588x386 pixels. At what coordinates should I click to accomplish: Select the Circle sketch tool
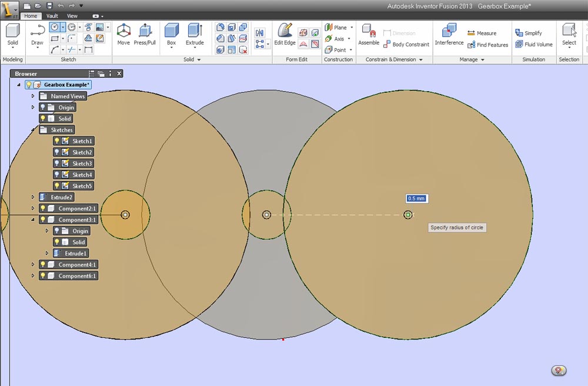point(55,28)
